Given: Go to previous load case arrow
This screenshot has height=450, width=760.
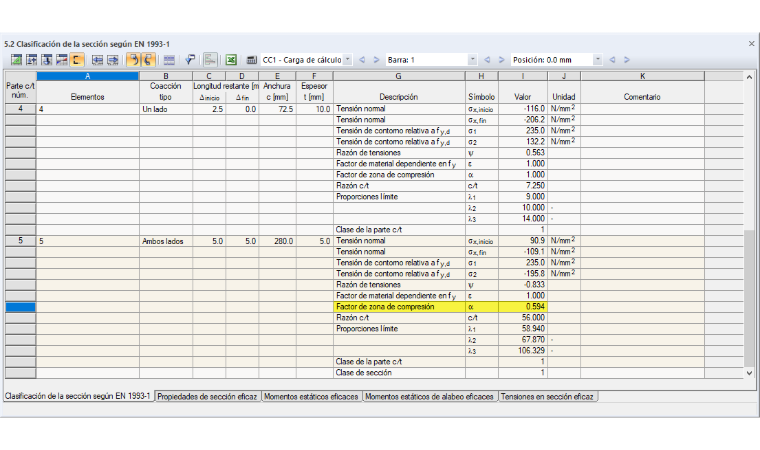Looking at the screenshot, I should coord(362,60).
